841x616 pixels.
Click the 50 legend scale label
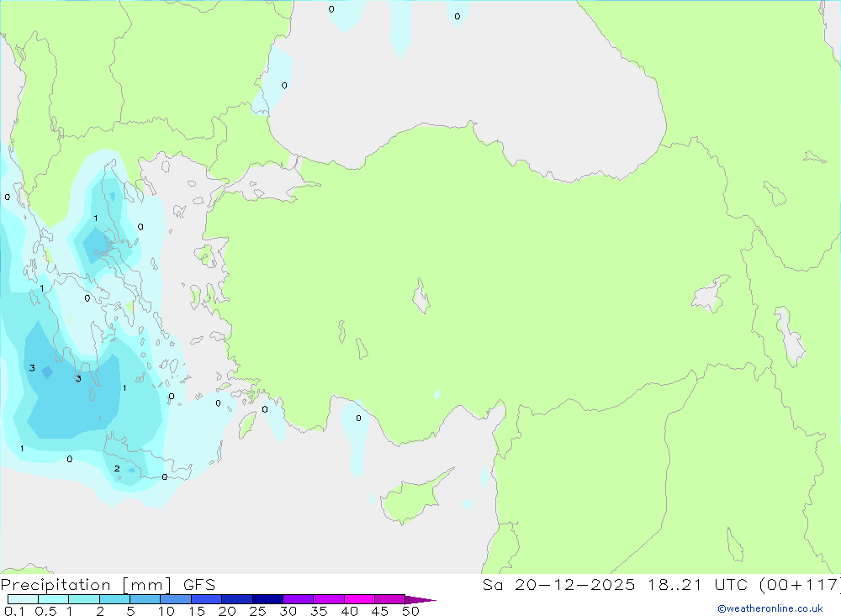410,611
